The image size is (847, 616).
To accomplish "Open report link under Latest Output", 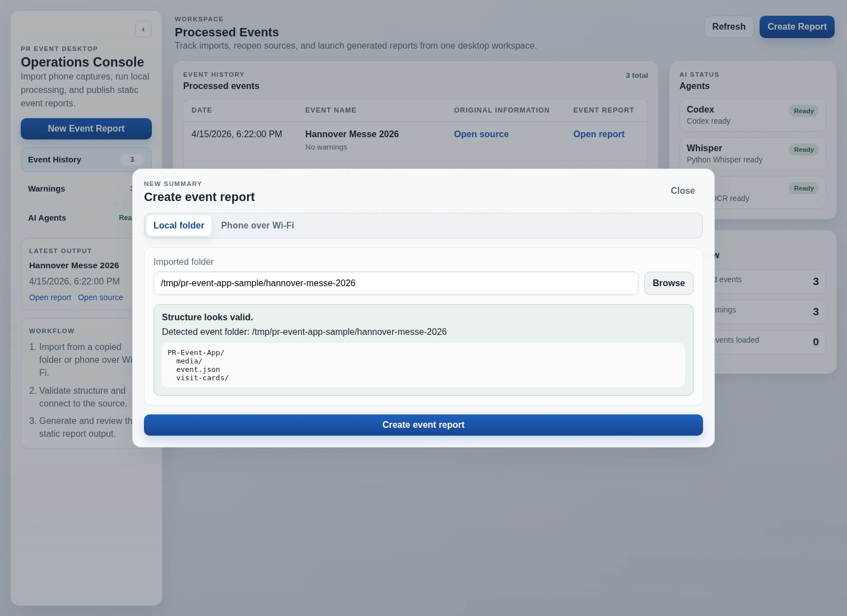I will click(50, 297).
